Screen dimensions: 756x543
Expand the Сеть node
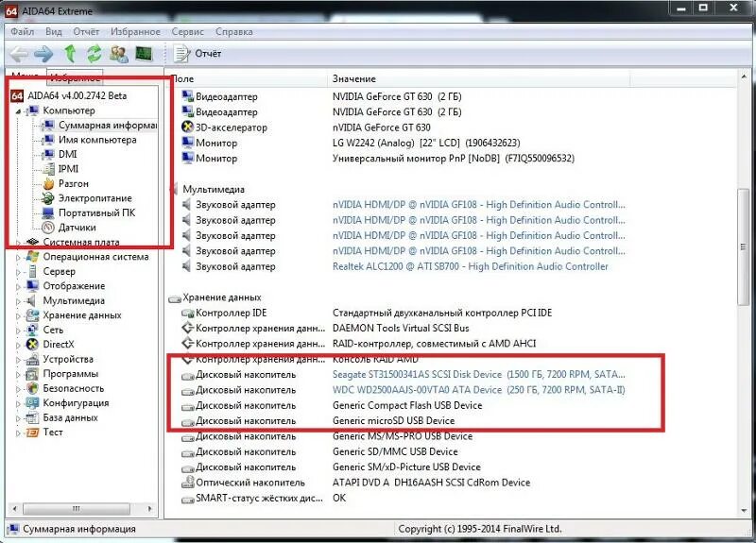tap(18, 331)
